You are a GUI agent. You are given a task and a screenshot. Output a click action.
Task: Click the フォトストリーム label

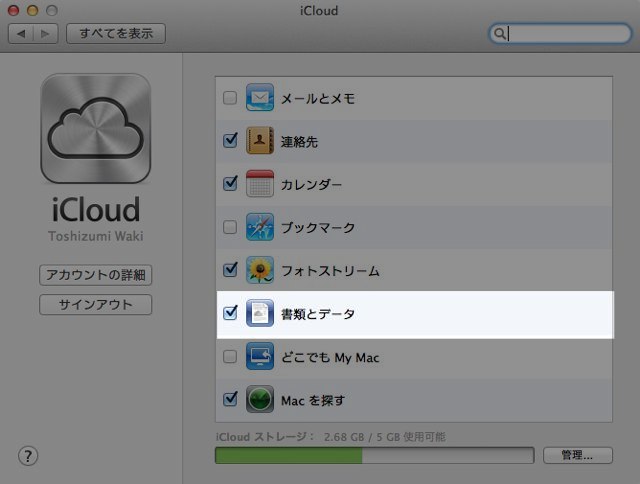tap(330, 271)
